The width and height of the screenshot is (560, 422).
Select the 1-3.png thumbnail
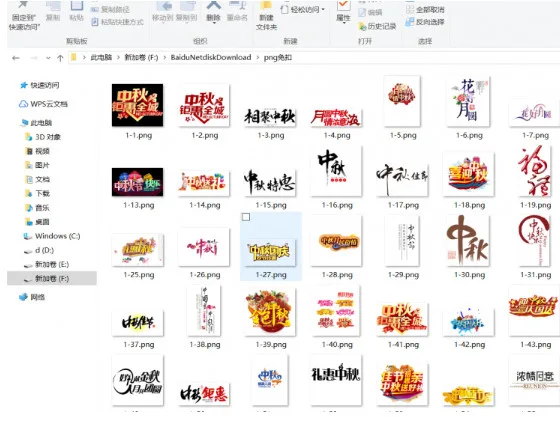click(x=270, y=117)
